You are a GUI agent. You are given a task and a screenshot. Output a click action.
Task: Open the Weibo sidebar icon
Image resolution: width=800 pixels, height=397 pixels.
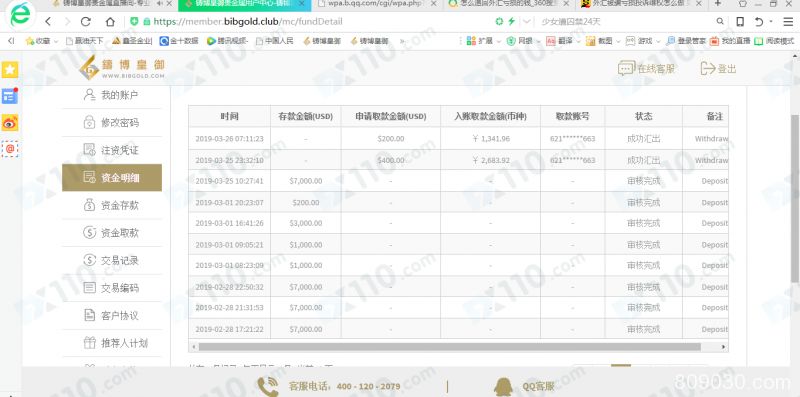[x=10, y=122]
